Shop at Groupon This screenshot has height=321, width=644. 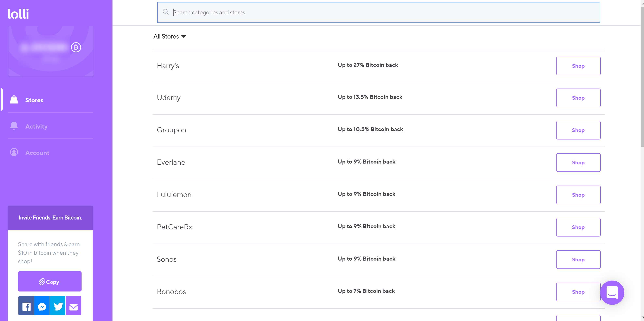pyautogui.click(x=578, y=130)
